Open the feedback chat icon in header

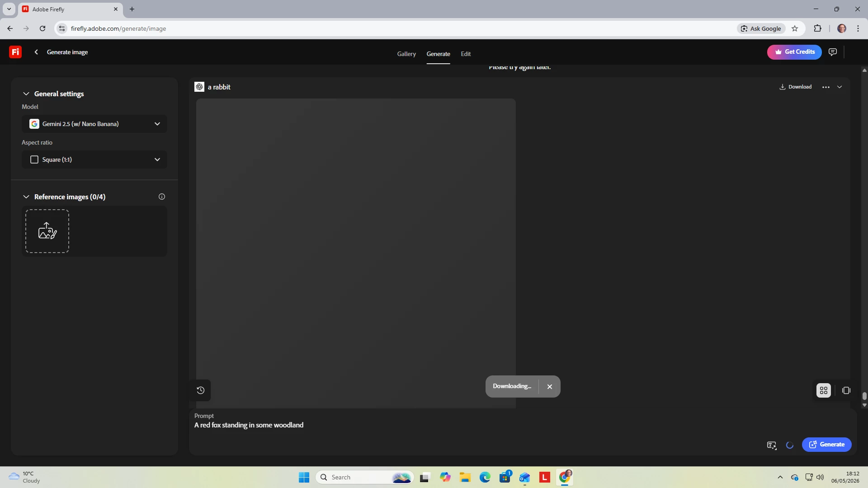click(833, 52)
